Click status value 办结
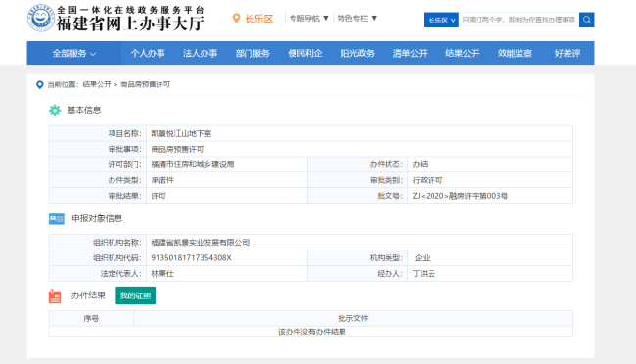Viewport: 636px width, 364px height. pyautogui.click(x=420, y=164)
